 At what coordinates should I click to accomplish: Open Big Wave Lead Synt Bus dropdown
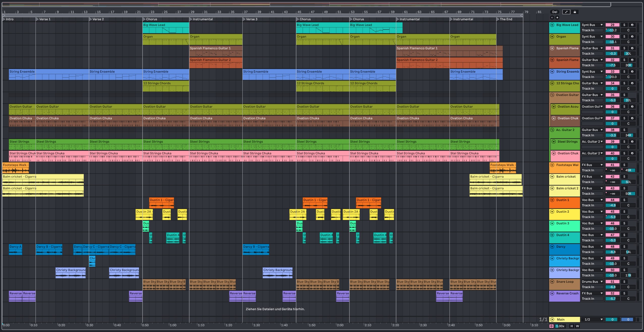click(592, 25)
